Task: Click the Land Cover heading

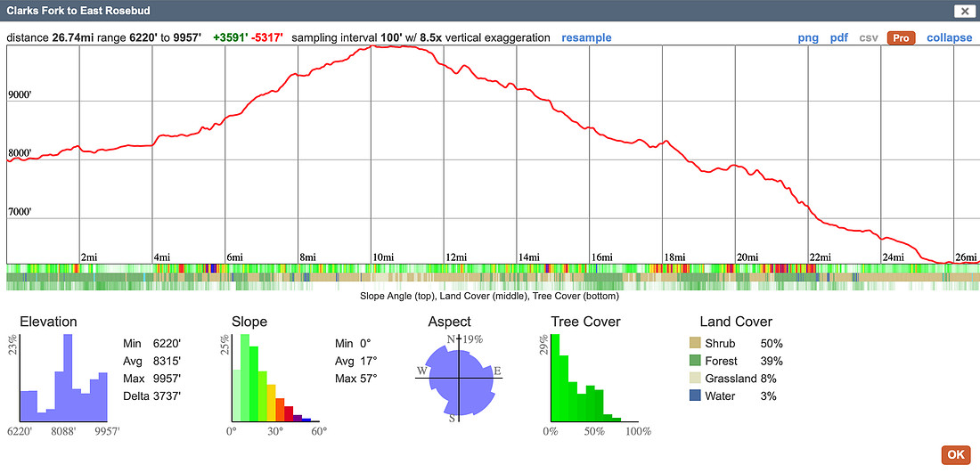Action: click(x=736, y=322)
